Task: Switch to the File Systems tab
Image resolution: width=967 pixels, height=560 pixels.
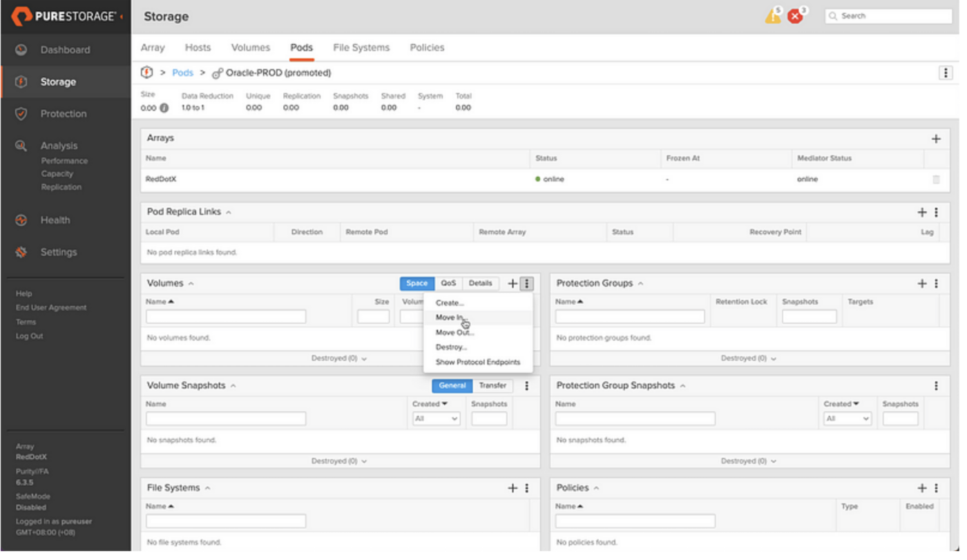Action: coord(361,48)
